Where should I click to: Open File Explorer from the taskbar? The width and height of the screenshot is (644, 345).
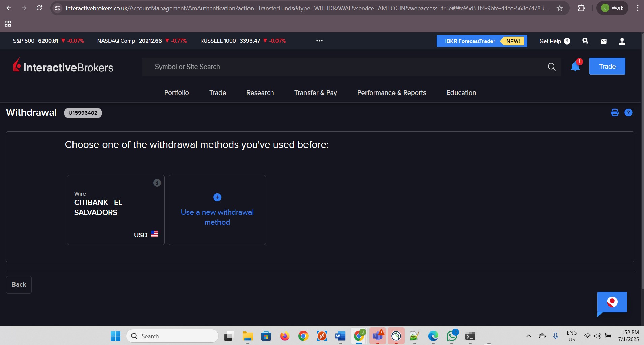(x=247, y=336)
